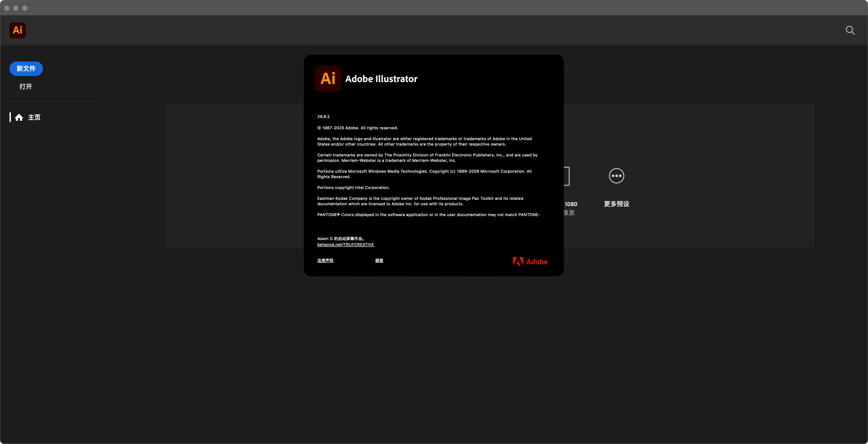Click the 1080 preset size label
Image resolution: width=868 pixels, height=444 pixels.
pyautogui.click(x=571, y=204)
